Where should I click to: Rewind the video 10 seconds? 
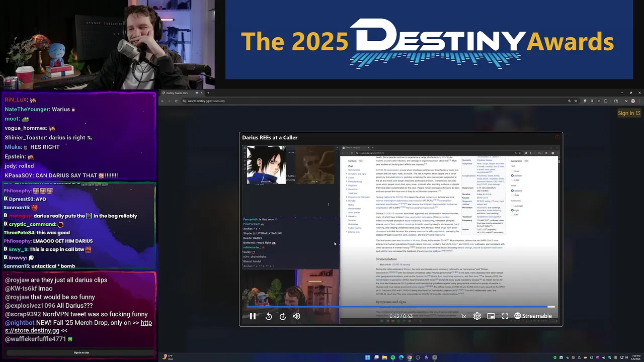(x=269, y=316)
